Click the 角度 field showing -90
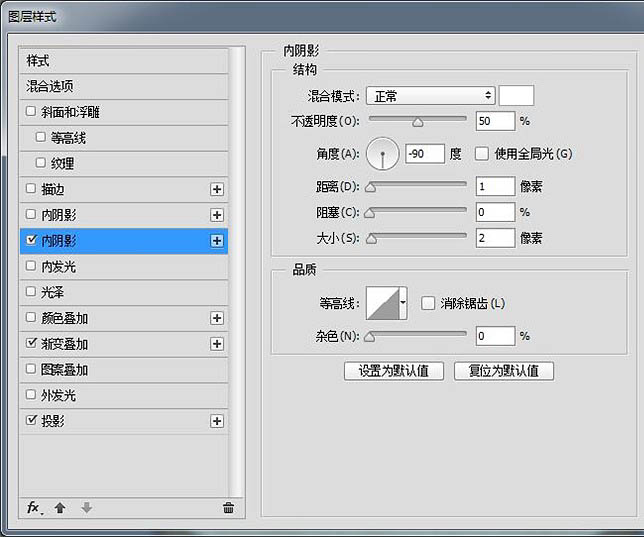The width and height of the screenshot is (644, 537). [x=425, y=154]
